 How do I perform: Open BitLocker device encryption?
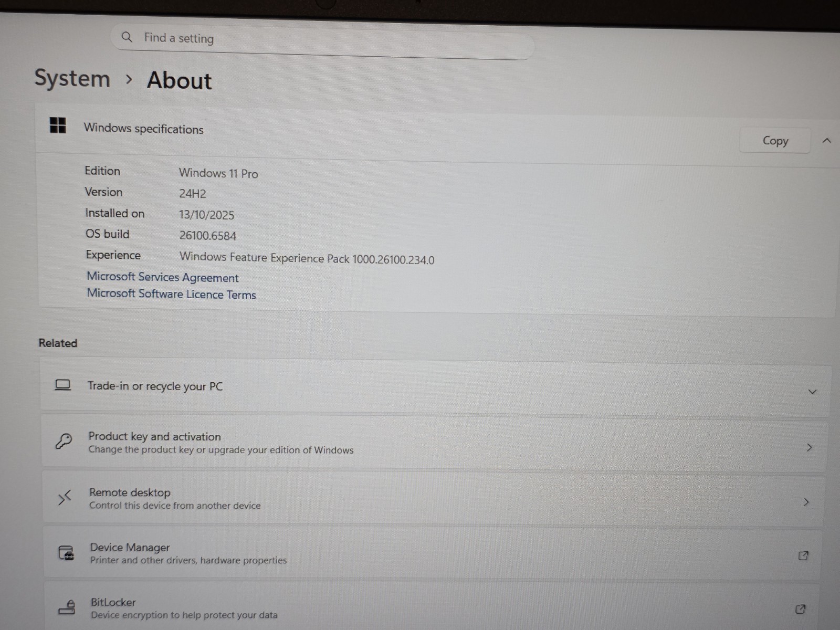pos(432,606)
